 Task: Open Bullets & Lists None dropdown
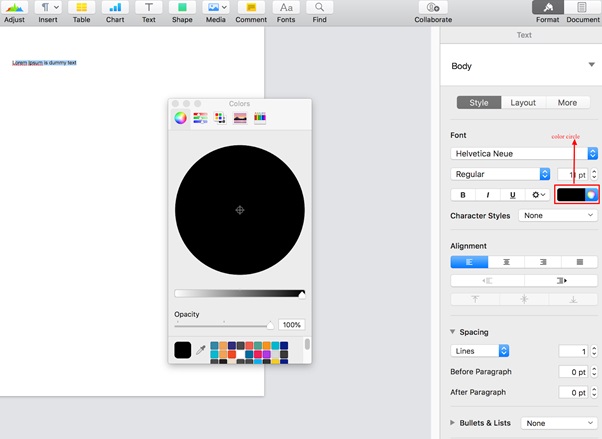559,423
